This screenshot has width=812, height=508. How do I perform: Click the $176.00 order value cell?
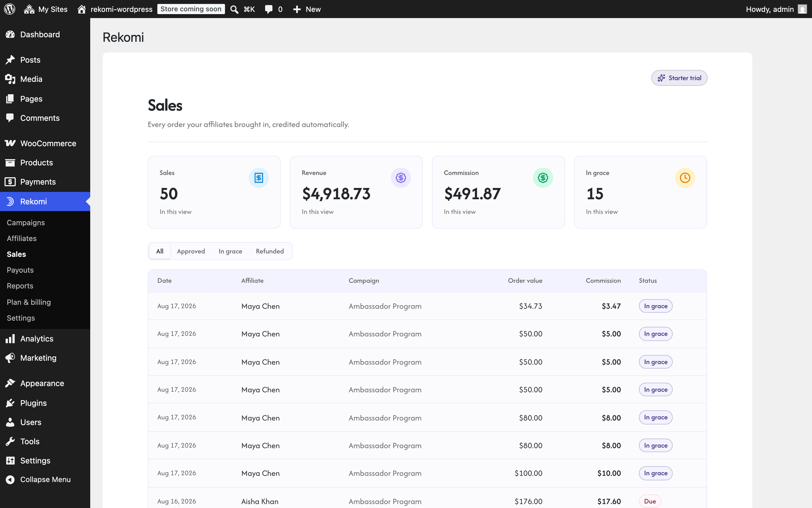pos(528,501)
